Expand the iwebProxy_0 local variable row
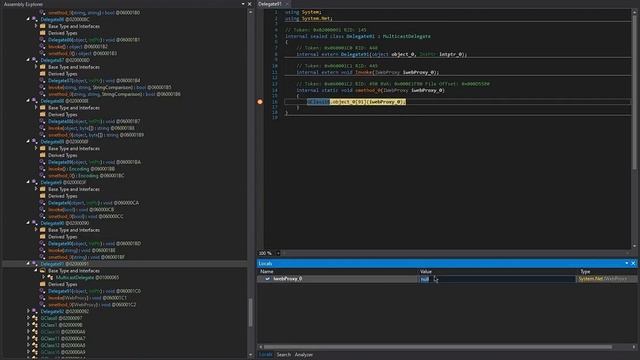Viewport: 640px width, 360px height. click(267, 279)
